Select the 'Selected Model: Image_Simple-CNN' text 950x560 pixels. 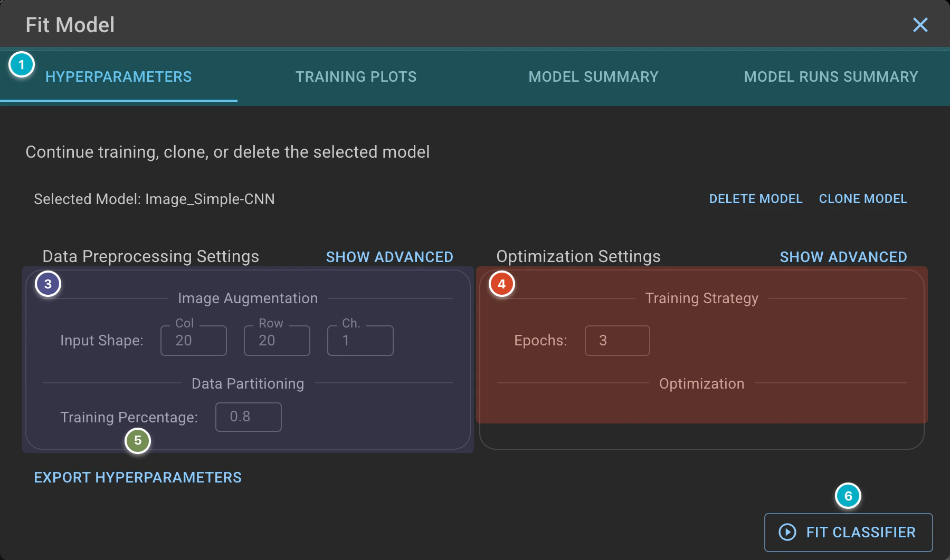(154, 199)
